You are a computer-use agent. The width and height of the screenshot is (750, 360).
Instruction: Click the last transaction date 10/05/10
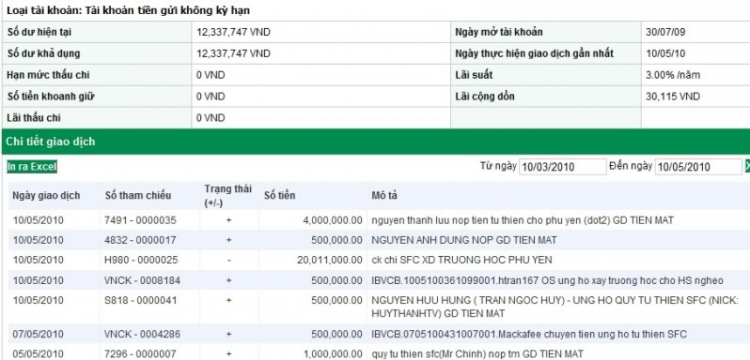coord(665,54)
